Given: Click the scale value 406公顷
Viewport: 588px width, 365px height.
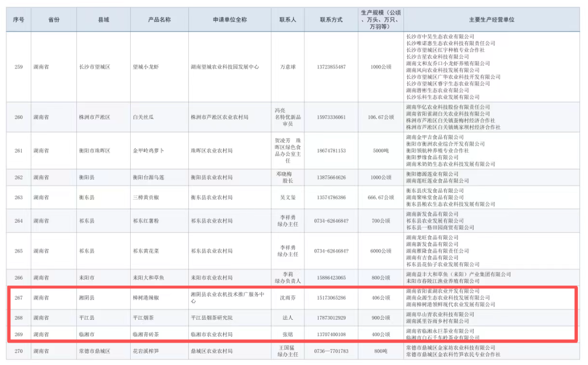Looking at the screenshot, I should [x=381, y=297].
